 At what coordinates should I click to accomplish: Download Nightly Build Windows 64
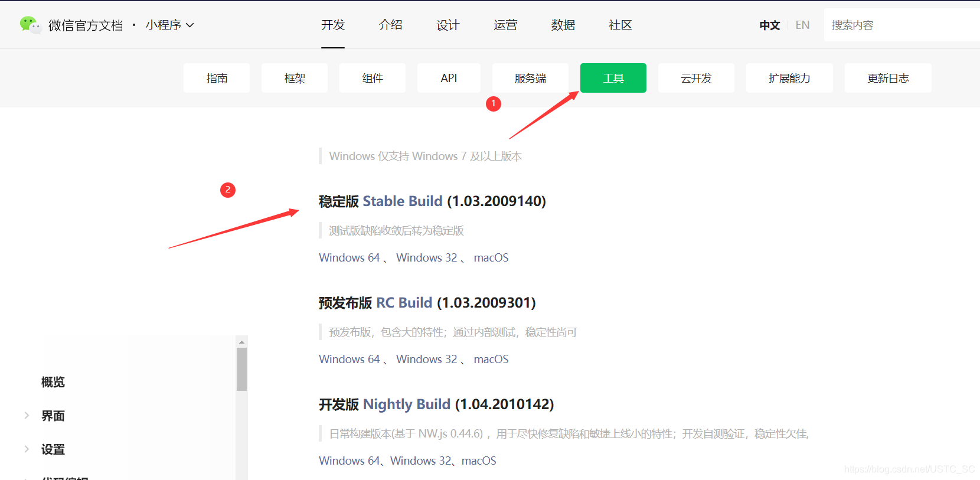349,461
